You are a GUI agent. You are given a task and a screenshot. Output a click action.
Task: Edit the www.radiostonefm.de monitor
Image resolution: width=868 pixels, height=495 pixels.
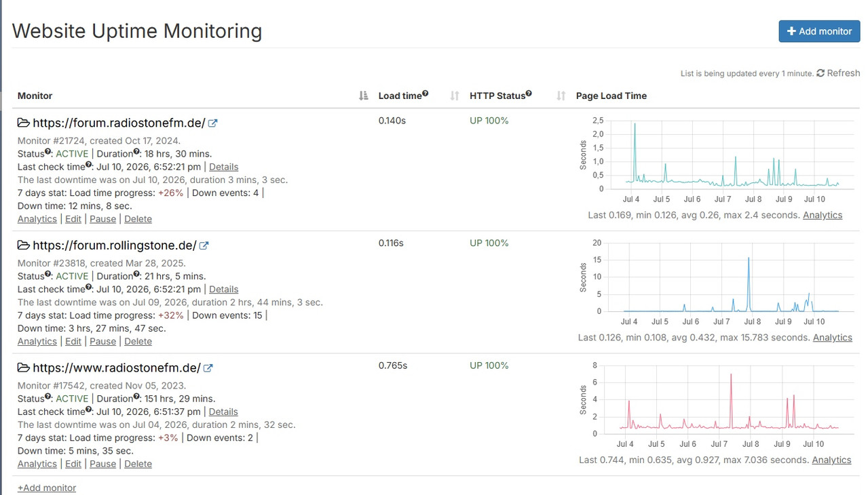pyautogui.click(x=73, y=464)
